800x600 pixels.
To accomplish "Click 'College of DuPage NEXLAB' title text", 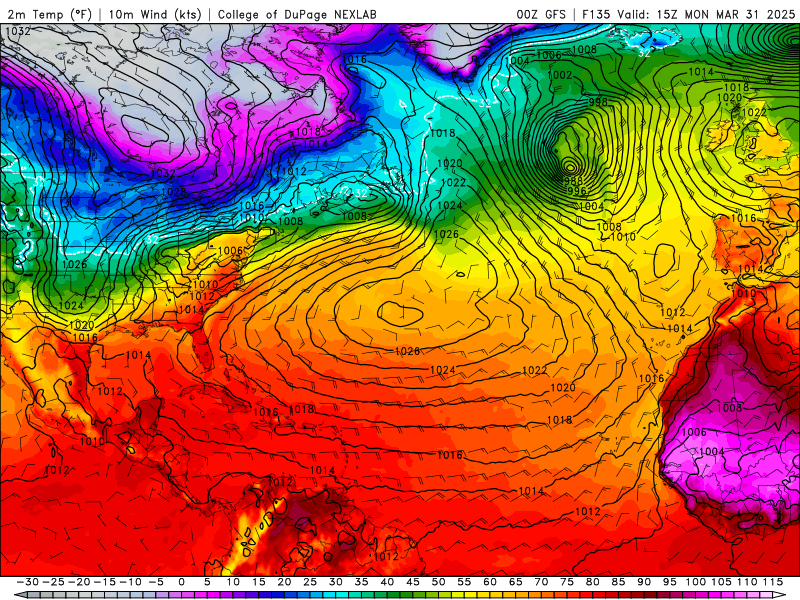I will [297, 14].
